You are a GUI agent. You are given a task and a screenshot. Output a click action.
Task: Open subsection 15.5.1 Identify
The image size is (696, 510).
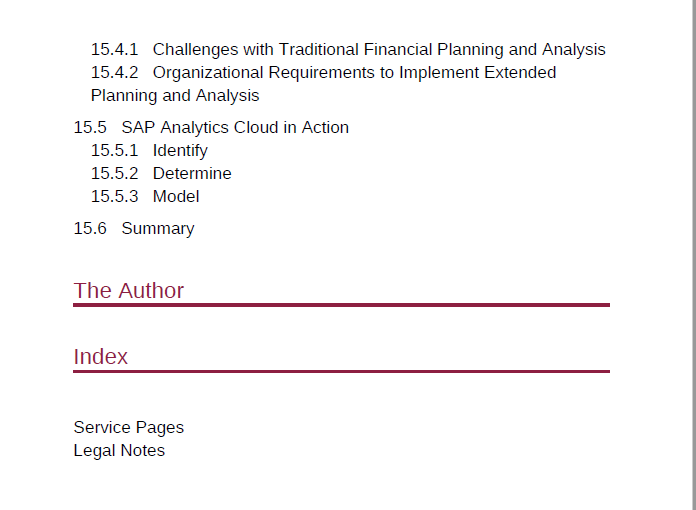[x=149, y=150]
